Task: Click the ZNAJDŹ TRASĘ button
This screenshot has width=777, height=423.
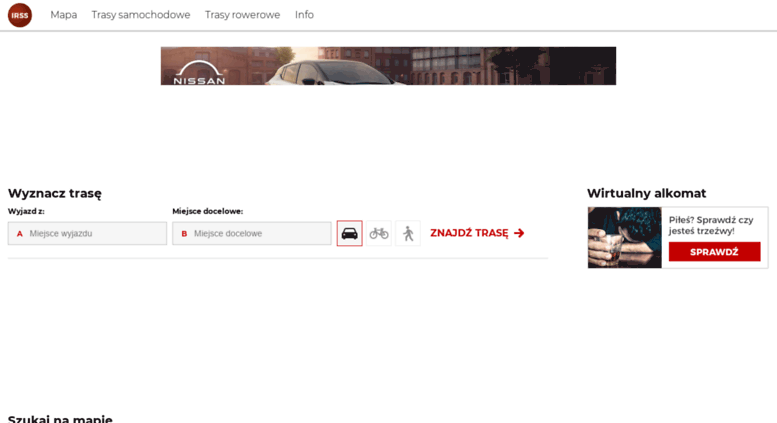Action: (x=477, y=233)
